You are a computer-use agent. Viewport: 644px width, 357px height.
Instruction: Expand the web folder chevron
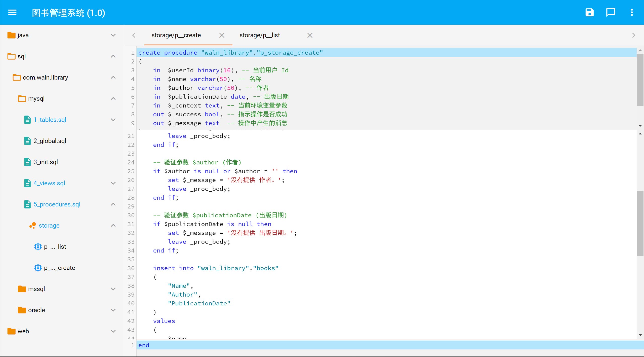pyautogui.click(x=113, y=331)
